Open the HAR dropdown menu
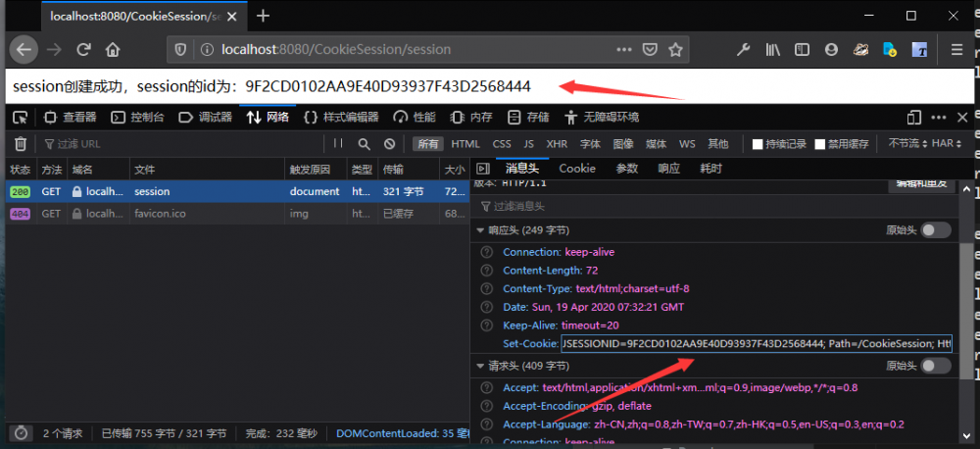Screen dimensions: 980x449 (x=947, y=144)
